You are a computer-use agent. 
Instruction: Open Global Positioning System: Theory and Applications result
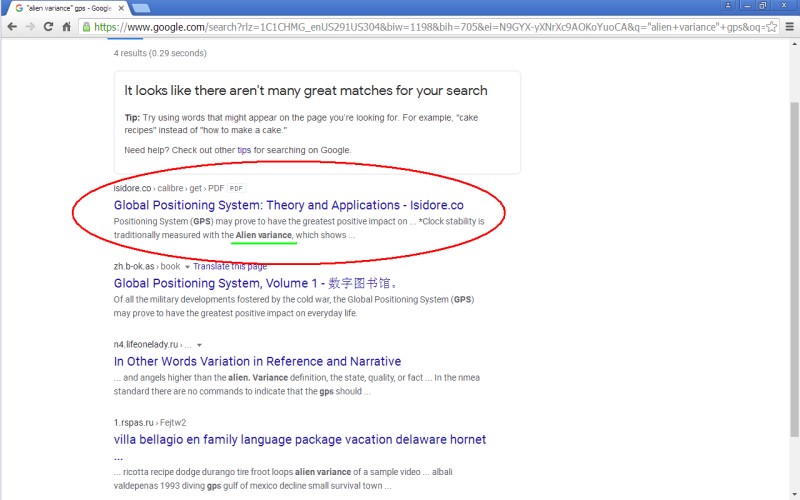click(x=288, y=205)
